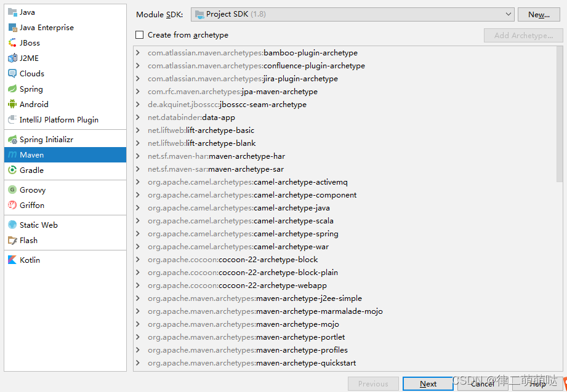Image resolution: width=567 pixels, height=392 pixels.
Task: Select cocoon-22-archetype-block row text
Action: point(233,259)
